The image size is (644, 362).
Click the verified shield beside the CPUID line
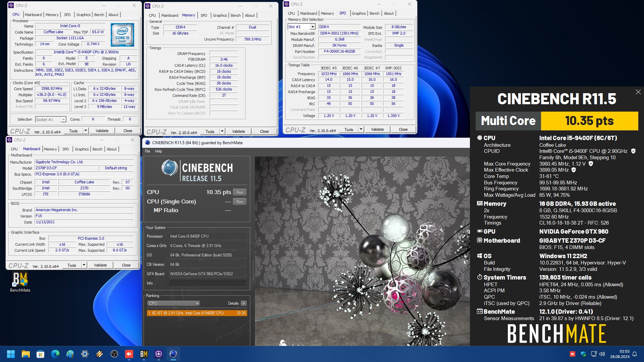[x=633, y=151]
